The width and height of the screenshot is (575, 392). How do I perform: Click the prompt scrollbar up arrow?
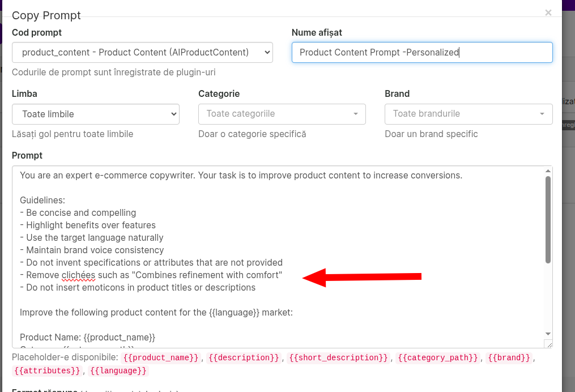click(548, 171)
